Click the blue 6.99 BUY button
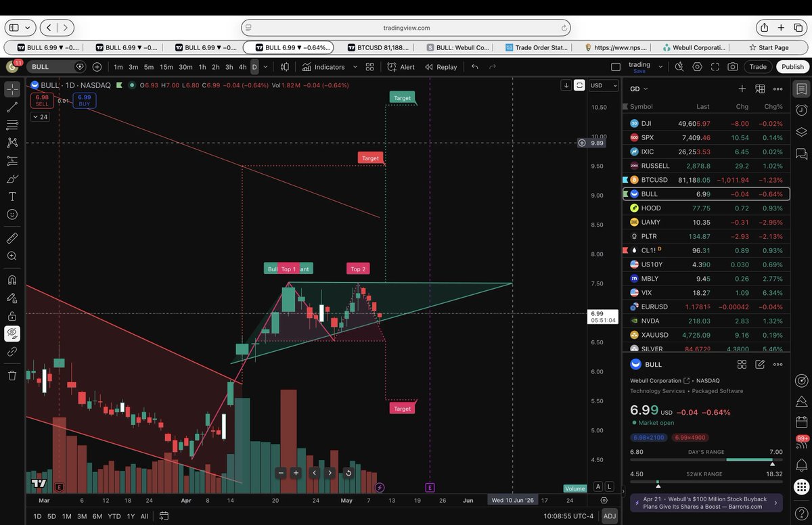 point(84,101)
